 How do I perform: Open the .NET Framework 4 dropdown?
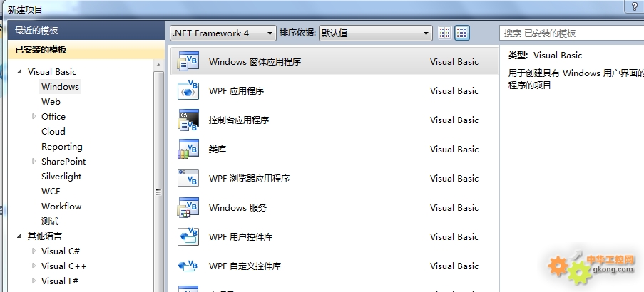223,33
